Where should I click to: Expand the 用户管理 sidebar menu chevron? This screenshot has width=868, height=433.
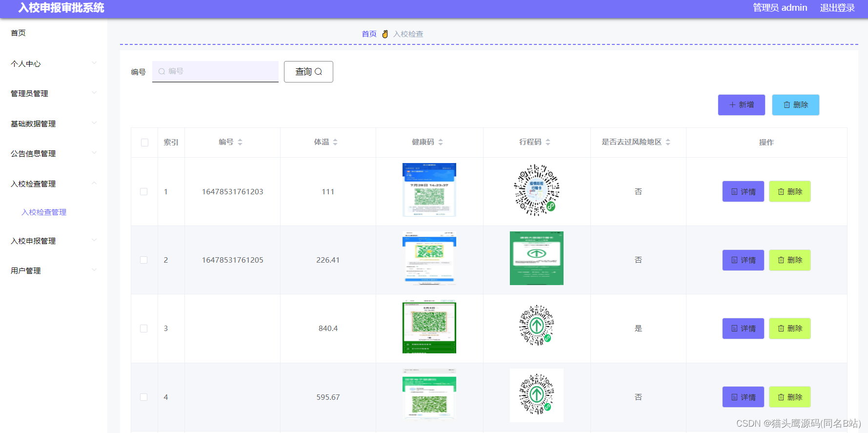coord(94,269)
